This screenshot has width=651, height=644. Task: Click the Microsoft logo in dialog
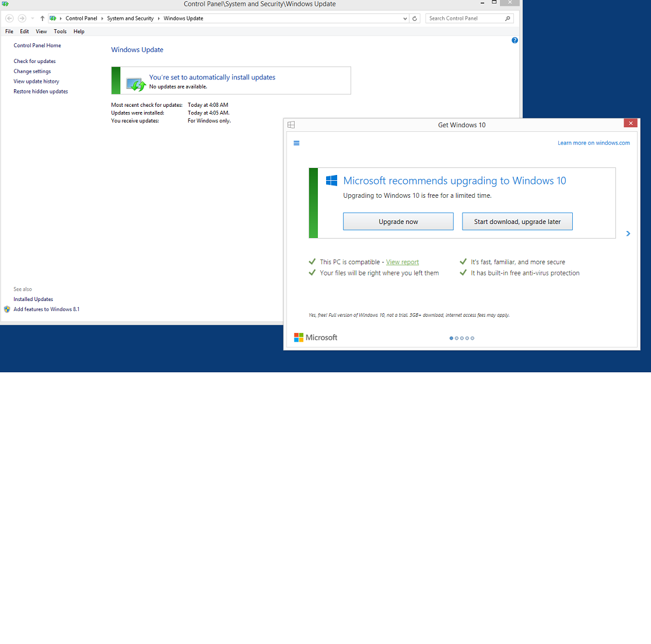coord(316,338)
